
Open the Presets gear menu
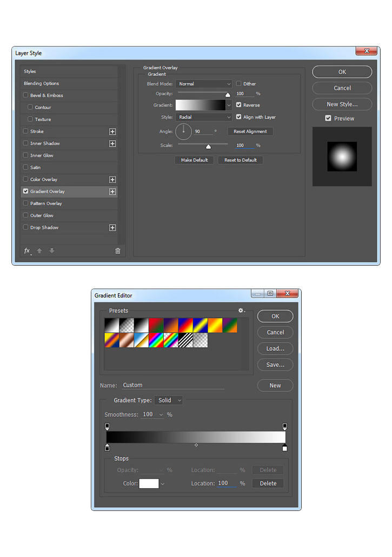click(x=242, y=311)
